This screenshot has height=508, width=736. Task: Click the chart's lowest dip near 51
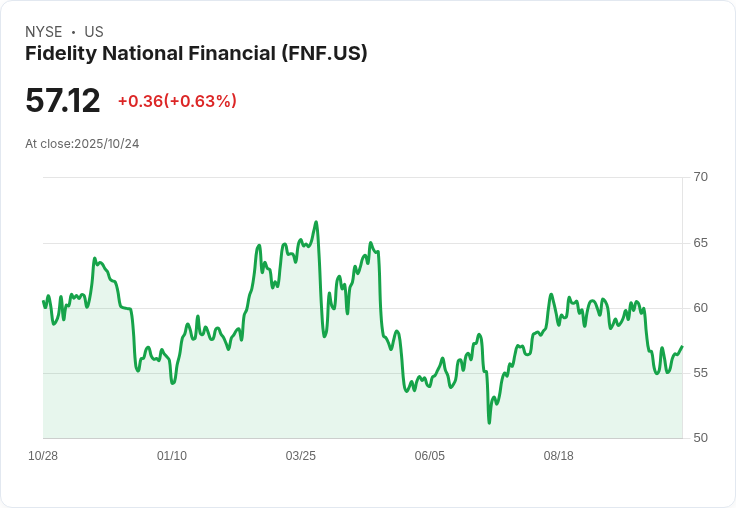pos(489,422)
